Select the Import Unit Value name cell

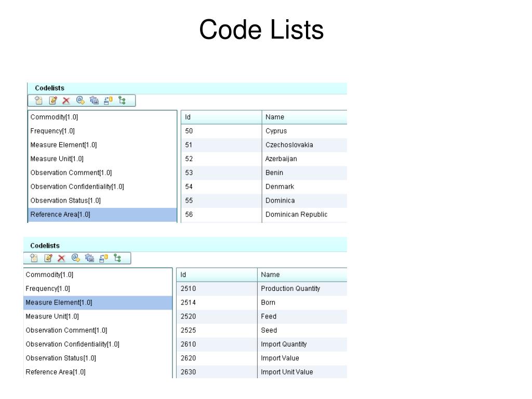tap(302, 372)
